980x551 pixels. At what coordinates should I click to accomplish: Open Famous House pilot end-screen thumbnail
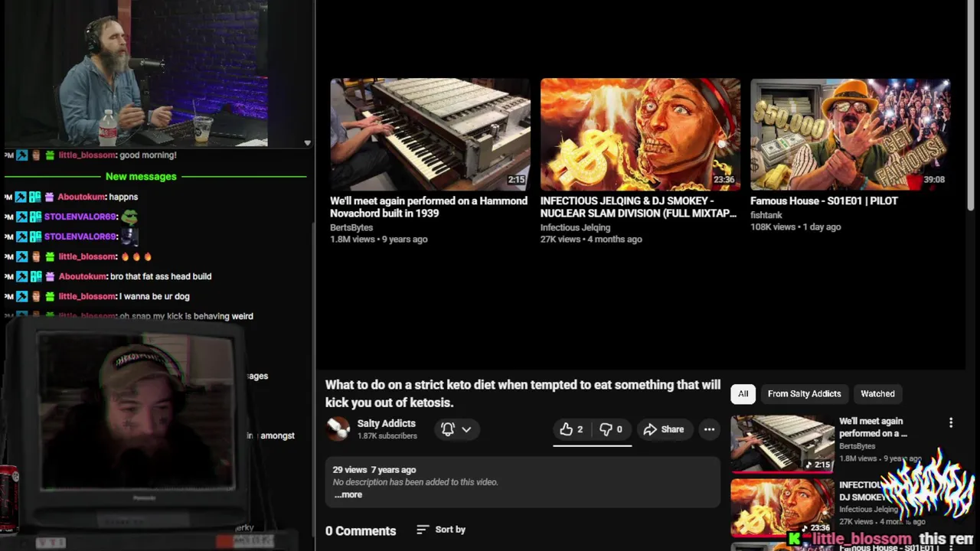[x=850, y=134]
